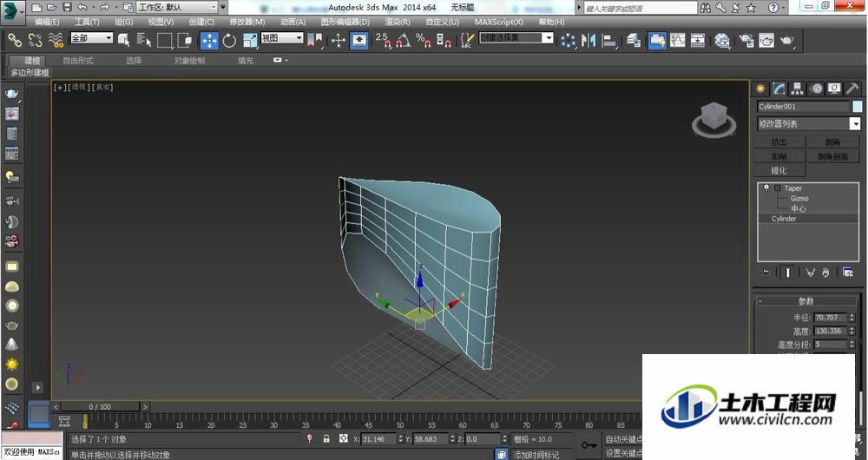Image resolution: width=868 pixels, height=460 pixels.
Task: Open the workspace 工作区 dropdown
Action: tap(177, 7)
